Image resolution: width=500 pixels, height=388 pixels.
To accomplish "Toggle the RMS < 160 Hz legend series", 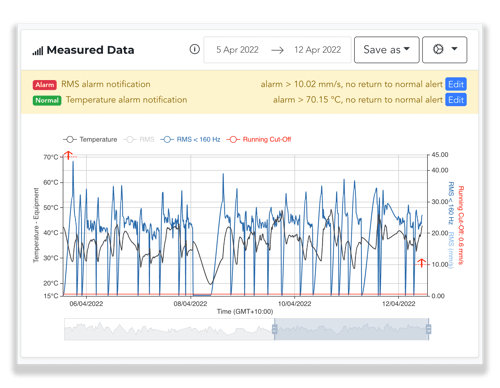I will (x=190, y=139).
